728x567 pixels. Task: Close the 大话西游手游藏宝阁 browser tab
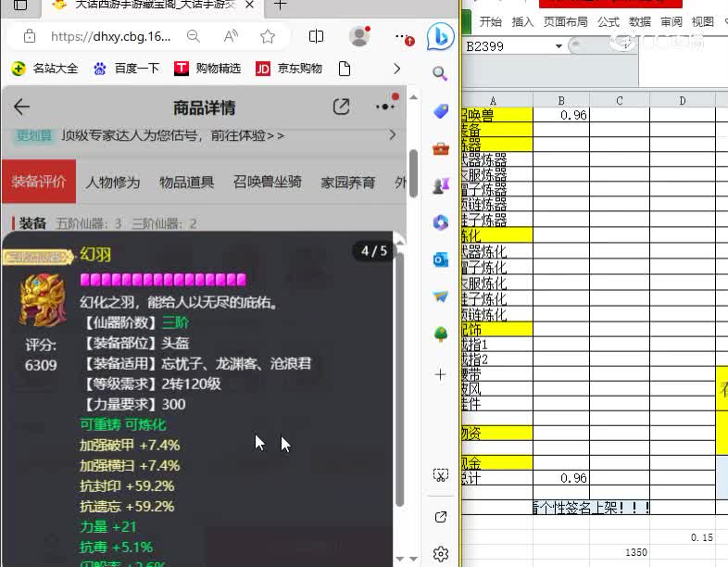tap(249, 6)
